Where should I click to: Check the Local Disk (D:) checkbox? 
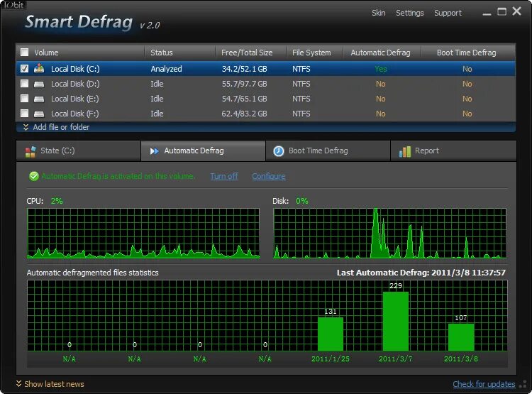pyautogui.click(x=24, y=84)
